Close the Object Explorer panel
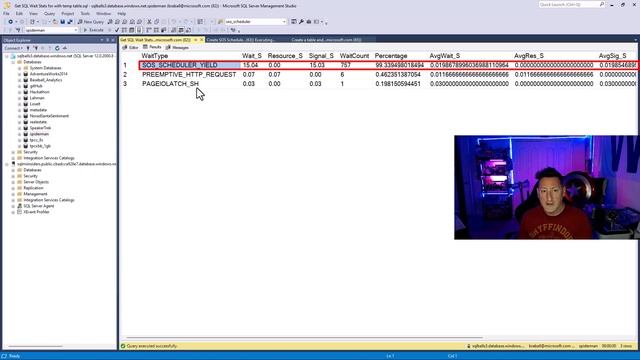Screen dimensions: 640x360 (113, 40)
